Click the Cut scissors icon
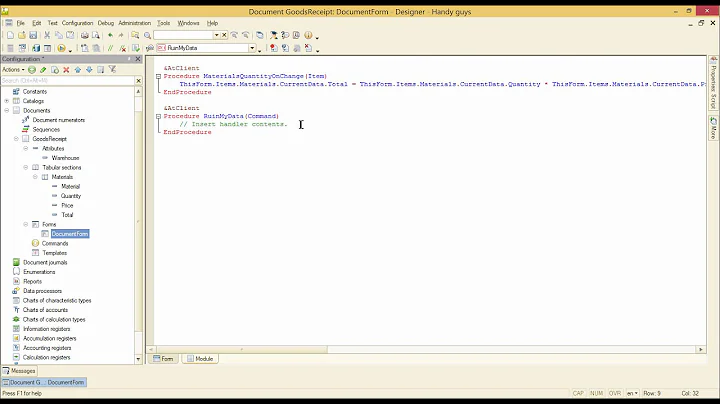Screen dimensions: 720x404 47,35
